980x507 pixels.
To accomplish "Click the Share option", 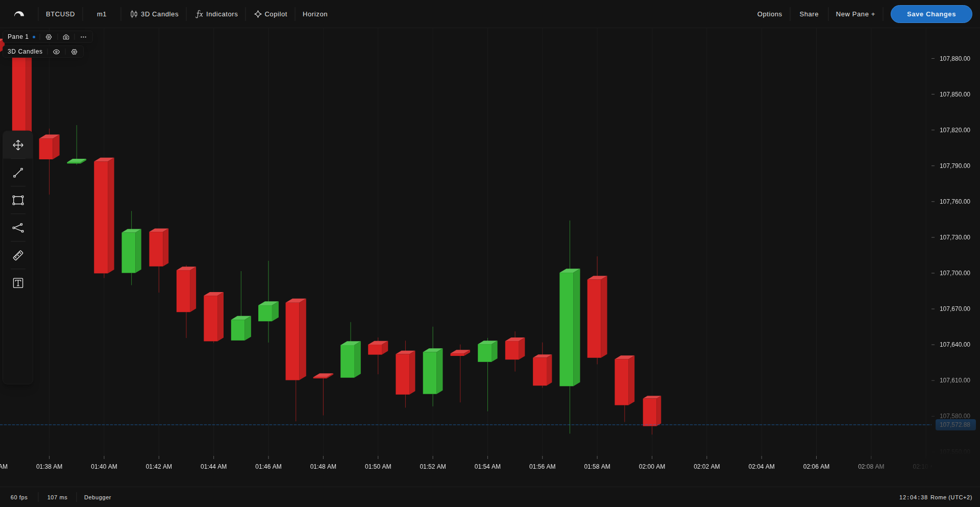I will [x=808, y=14].
